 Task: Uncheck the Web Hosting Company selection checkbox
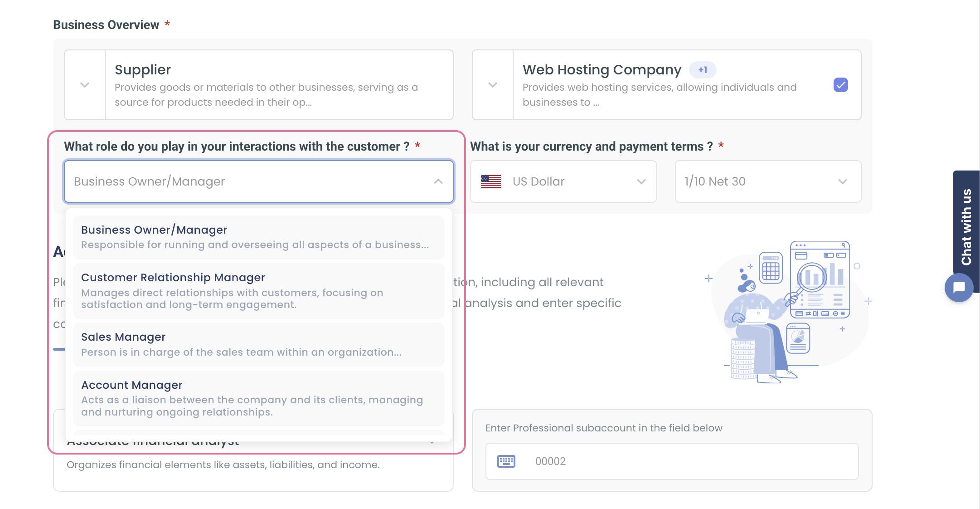pyautogui.click(x=841, y=85)
